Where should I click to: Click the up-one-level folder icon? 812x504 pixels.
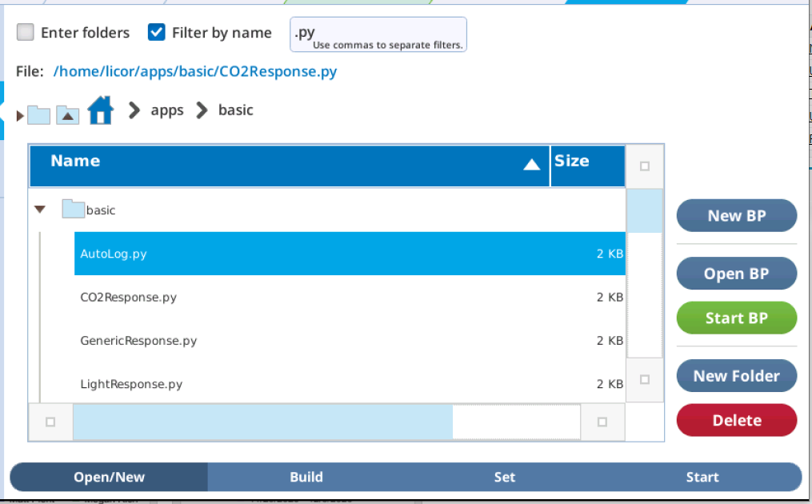point(67,115)
